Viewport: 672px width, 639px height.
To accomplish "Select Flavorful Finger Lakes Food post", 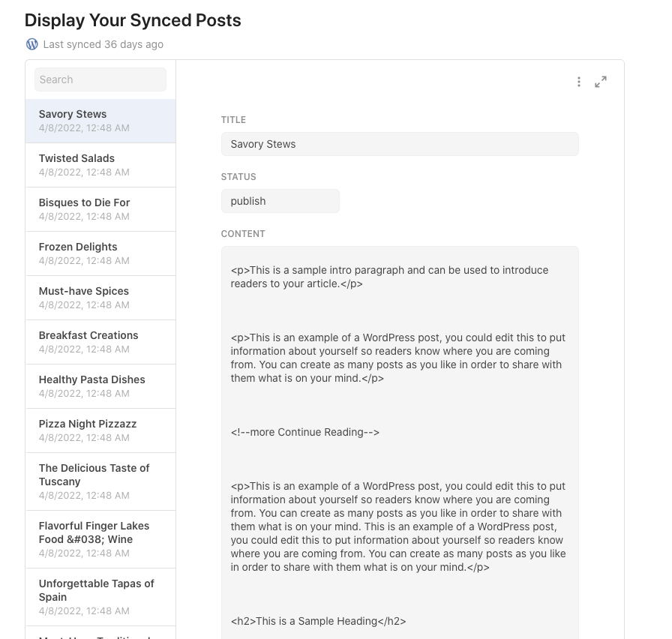I will pyautogui.click(x=100, y=539).
